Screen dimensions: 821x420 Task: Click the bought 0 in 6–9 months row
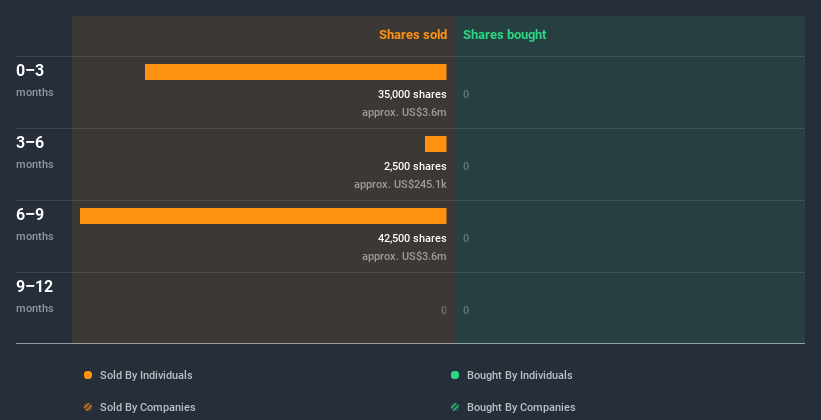click(466, 238)
